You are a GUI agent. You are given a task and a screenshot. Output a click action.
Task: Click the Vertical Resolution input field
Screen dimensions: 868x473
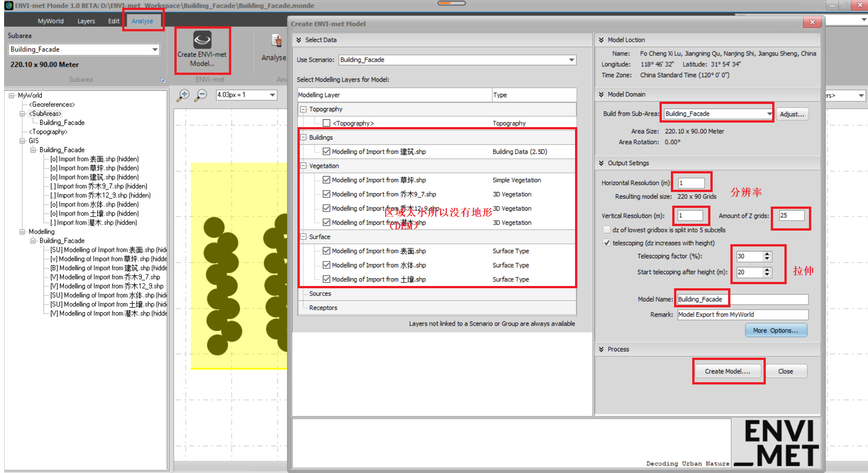690,216
